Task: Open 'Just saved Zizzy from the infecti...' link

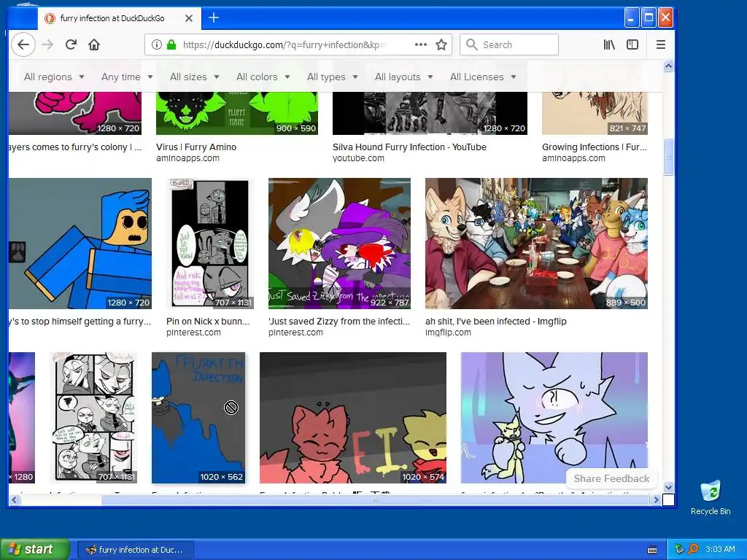Action: [339, 322]
